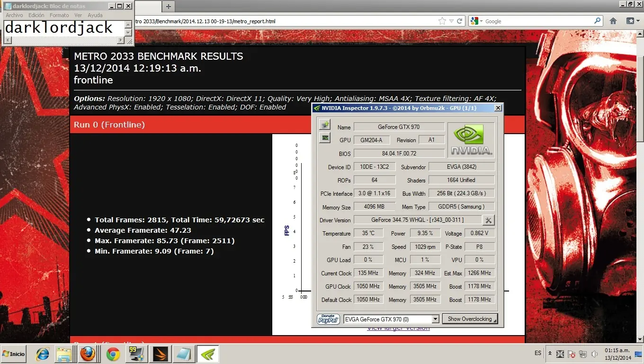Open a new Firefox tab with plus button
Image resolution: width=644 pixels, height=364 pixels.
[x=168, y=6]
